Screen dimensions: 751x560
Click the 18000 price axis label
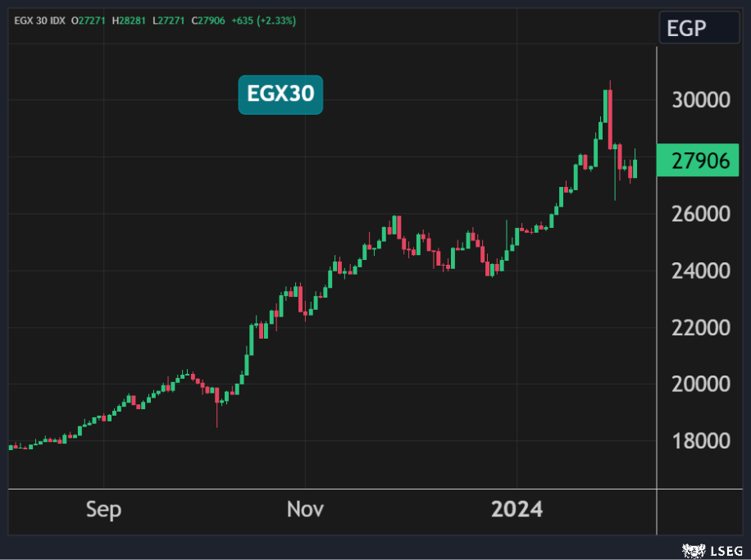[x=700, y=441]
